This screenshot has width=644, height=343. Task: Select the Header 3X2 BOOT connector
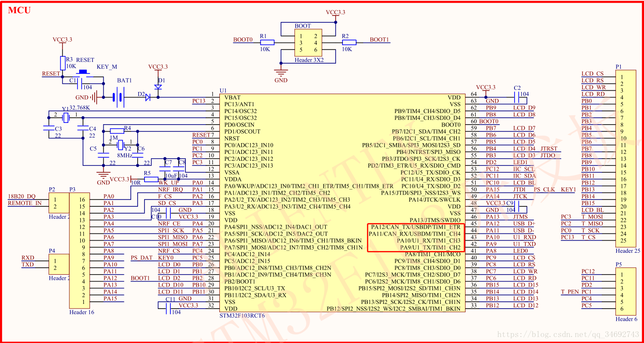tap(308, 43)
